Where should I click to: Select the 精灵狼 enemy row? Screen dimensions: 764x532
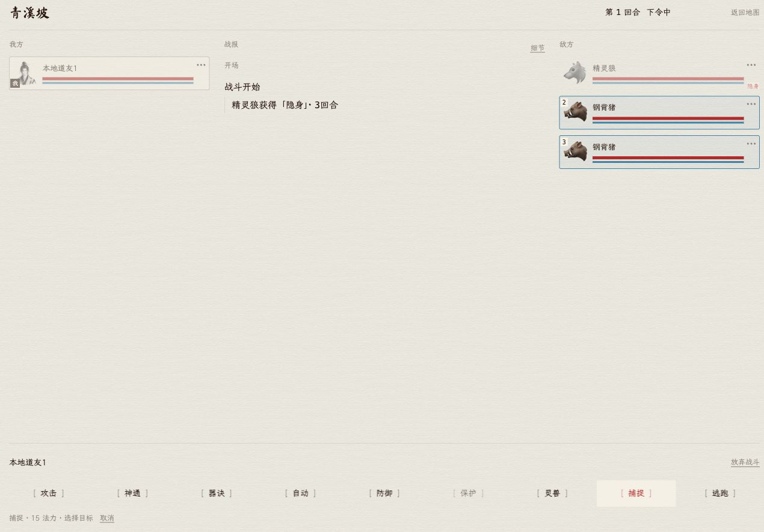(x=659, y=73)
